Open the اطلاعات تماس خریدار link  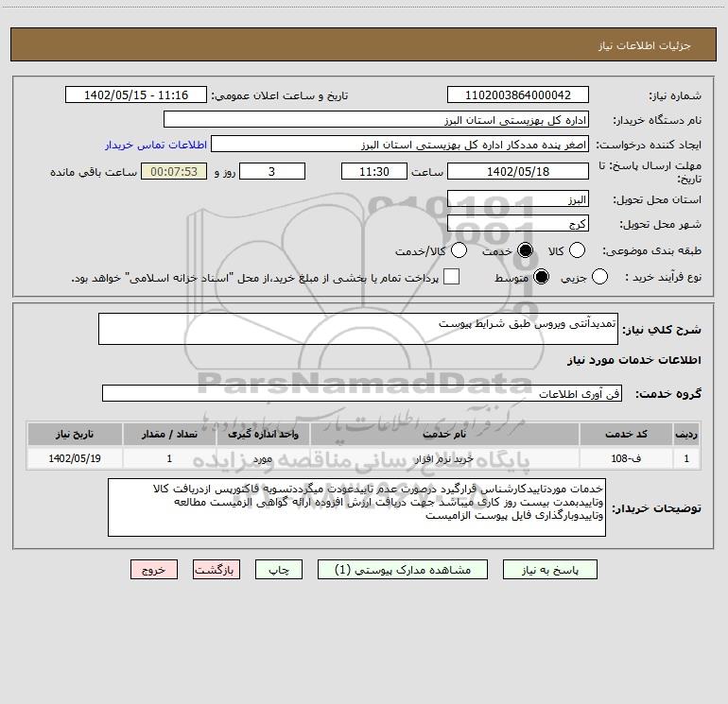point(156,145)
